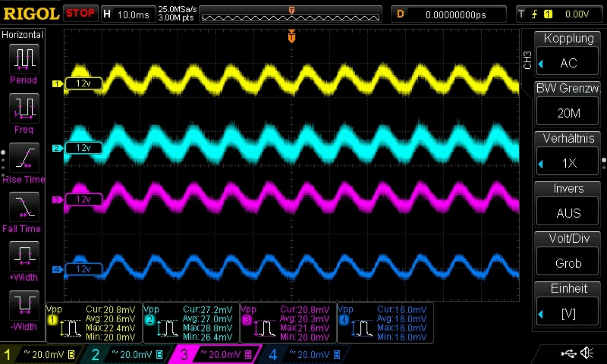This screenshot has width=607, height=364.
Task: Click the RIGOL logo
Action: pos(31,14)
